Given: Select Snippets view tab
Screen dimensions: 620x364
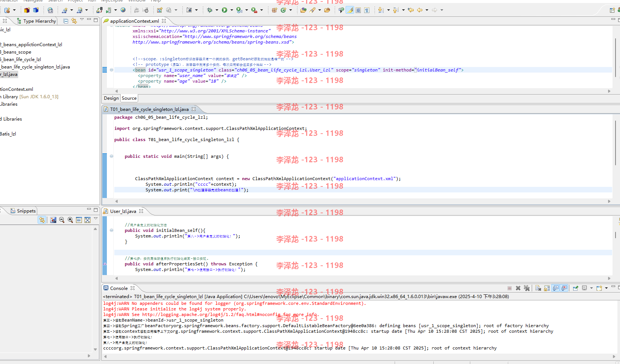Looking at the screenshot, I should click(x=23, y=211).
